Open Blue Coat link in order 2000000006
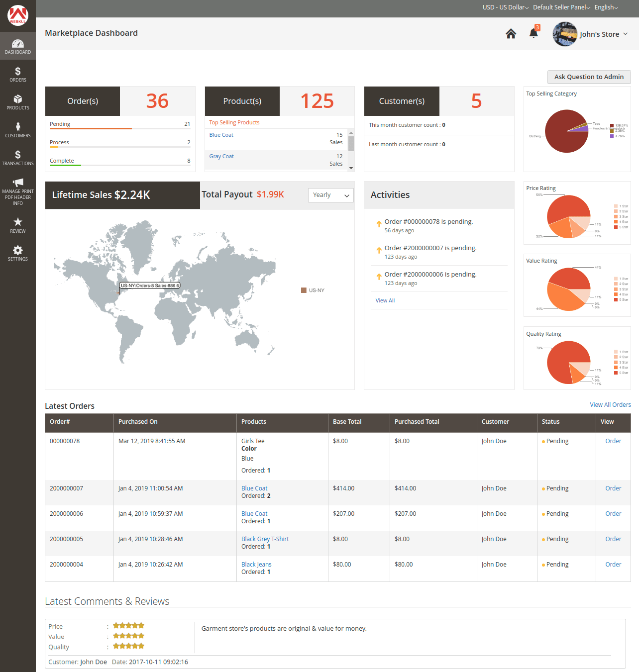 (254, 514)
